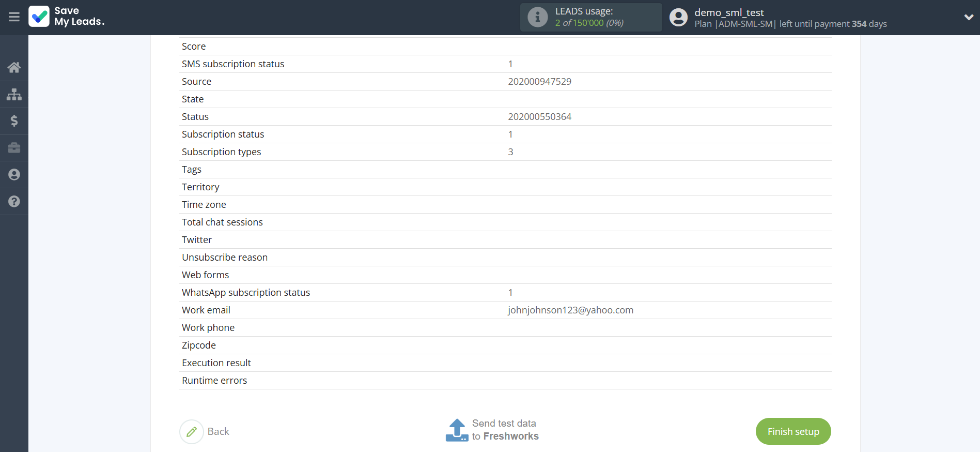980x452 pixels.
Task: Click the upload icon for test data
Action: 457,430
